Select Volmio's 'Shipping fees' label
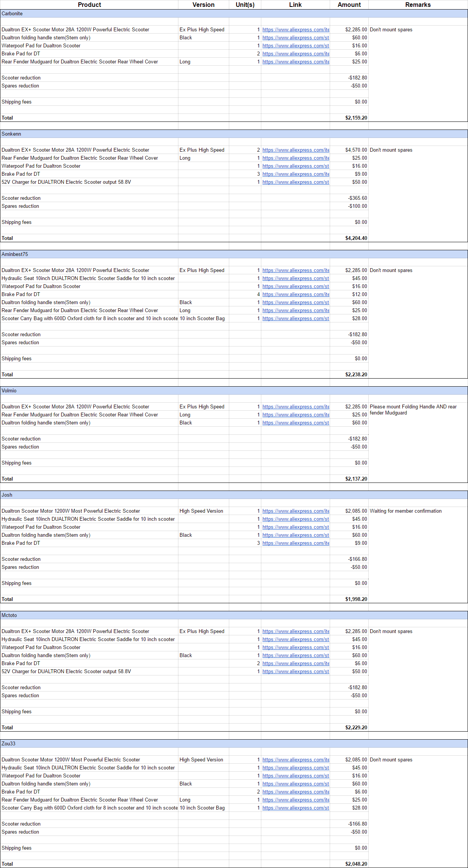Screen dimensions: 468x868 pos(16,463)
